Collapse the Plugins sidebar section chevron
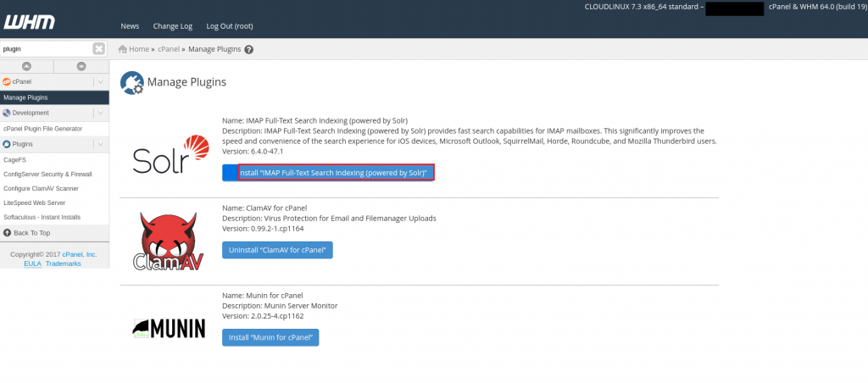868x383 pixels. tap(100, 144)
